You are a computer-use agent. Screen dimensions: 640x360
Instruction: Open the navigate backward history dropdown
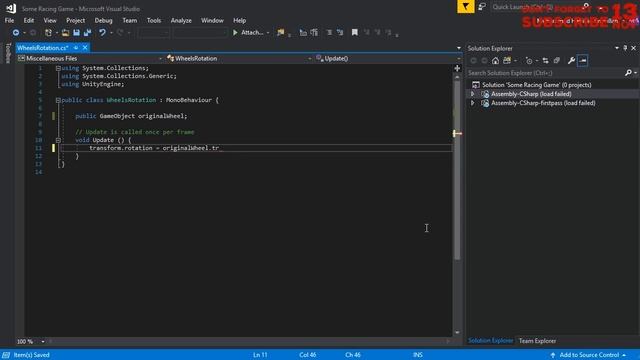(x=24, y=33)
